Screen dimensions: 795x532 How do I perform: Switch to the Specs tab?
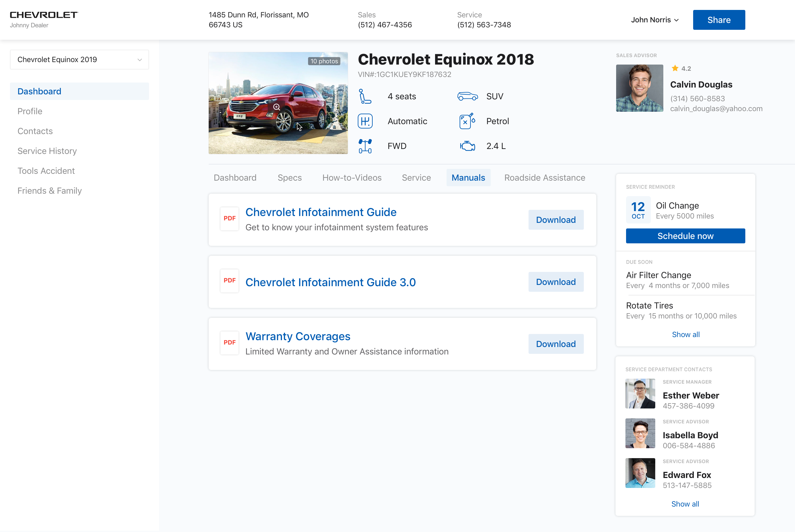(x=289, y=178)
